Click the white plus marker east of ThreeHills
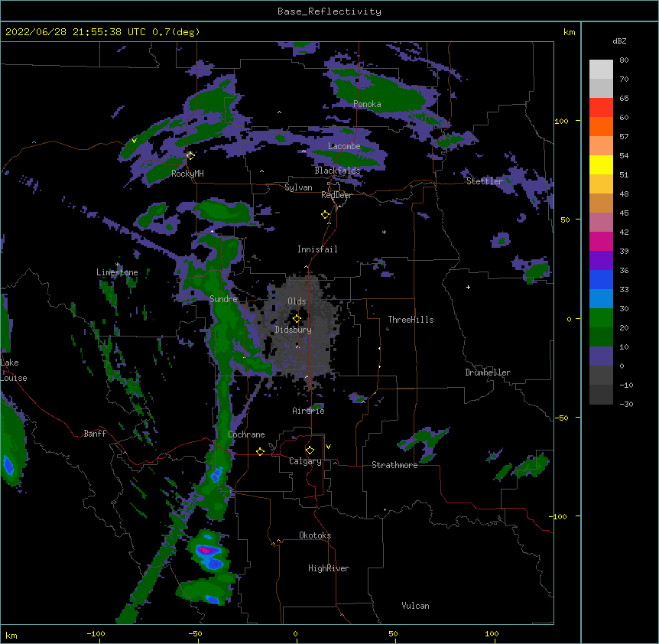The height and width of the screenshot is (644, 659). [468, 287]
